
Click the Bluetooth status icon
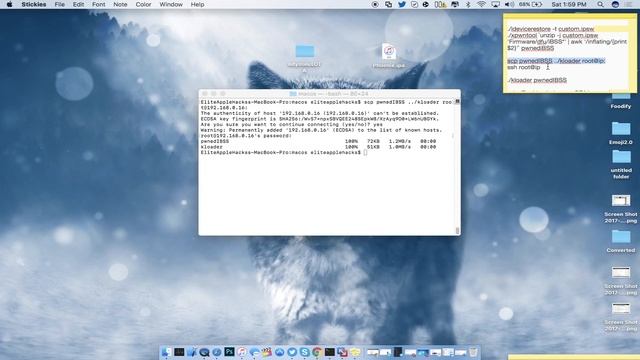(x=468, y=4)
